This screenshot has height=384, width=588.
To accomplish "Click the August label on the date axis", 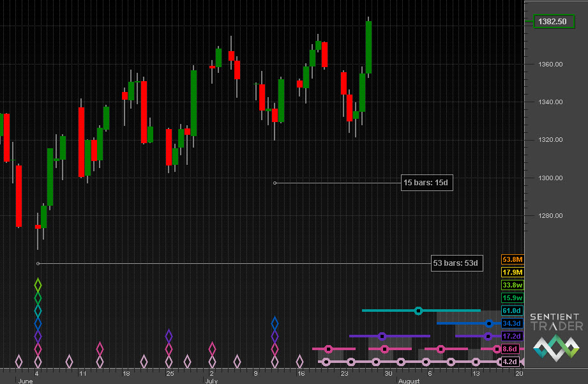I will [409, 381].
